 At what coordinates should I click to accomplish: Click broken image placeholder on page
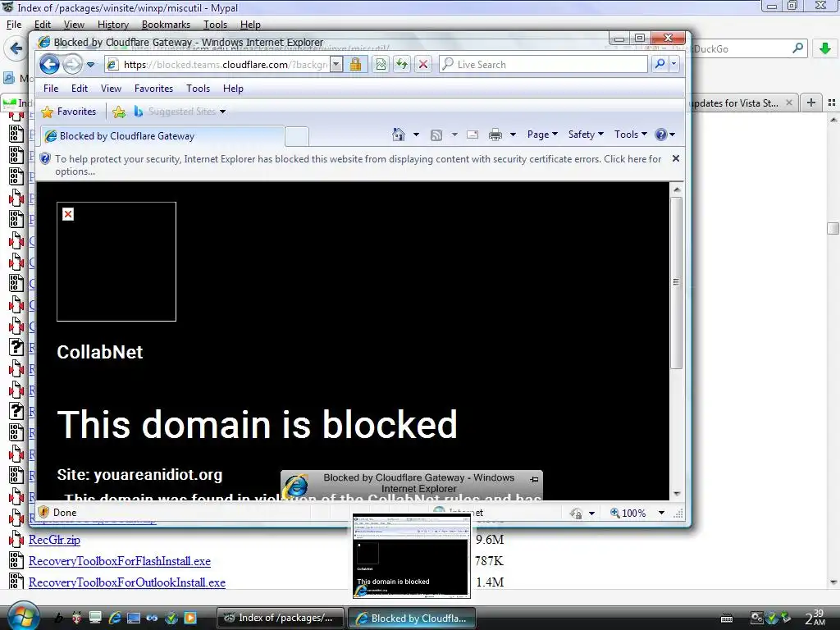(x=116, y=262)
